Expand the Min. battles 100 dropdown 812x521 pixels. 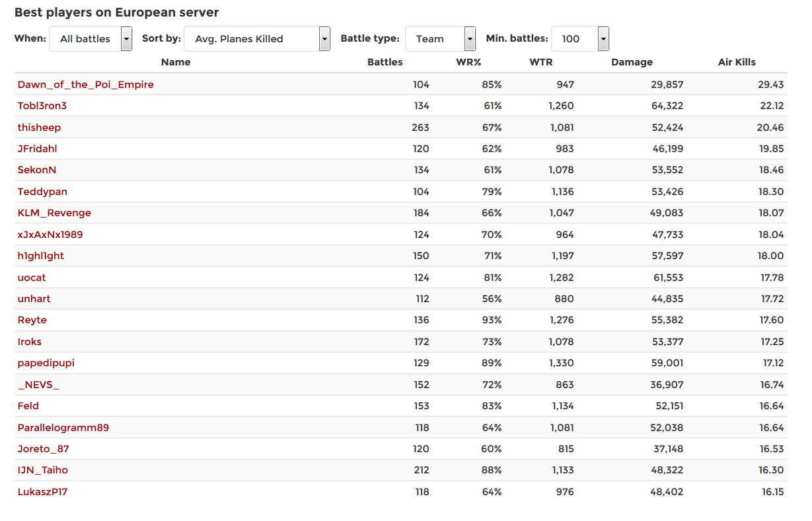tap(580, 39)
